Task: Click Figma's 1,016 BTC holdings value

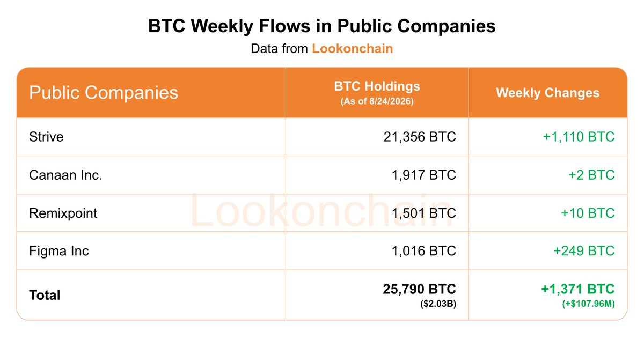Action: [x=424, y=251]
